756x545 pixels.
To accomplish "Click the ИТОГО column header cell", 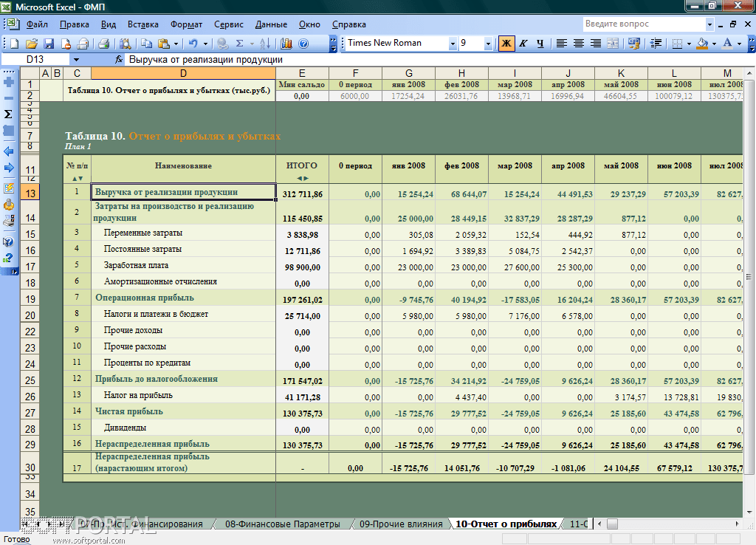I will pos(302,165).
